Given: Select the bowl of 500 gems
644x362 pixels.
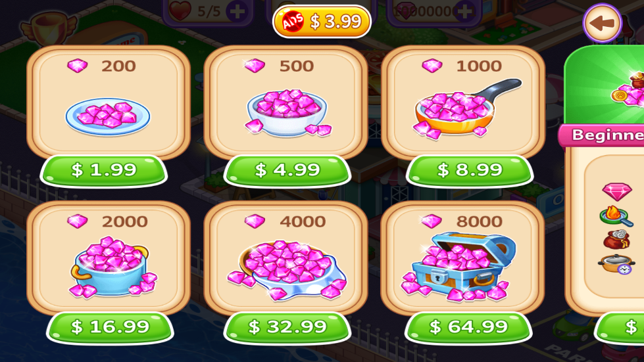Looking at the screenshot, I should click(287, 113).
